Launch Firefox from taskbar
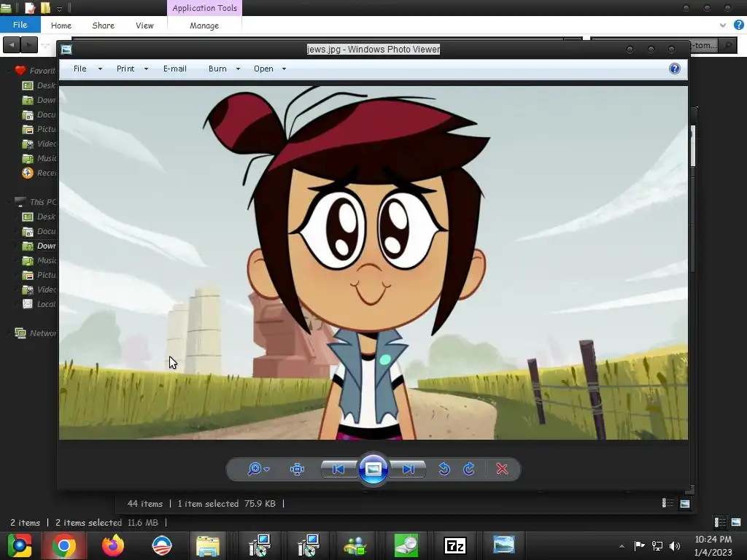This screenshot has width=747, height=560. pyautogui.click(x=113, y=545)
